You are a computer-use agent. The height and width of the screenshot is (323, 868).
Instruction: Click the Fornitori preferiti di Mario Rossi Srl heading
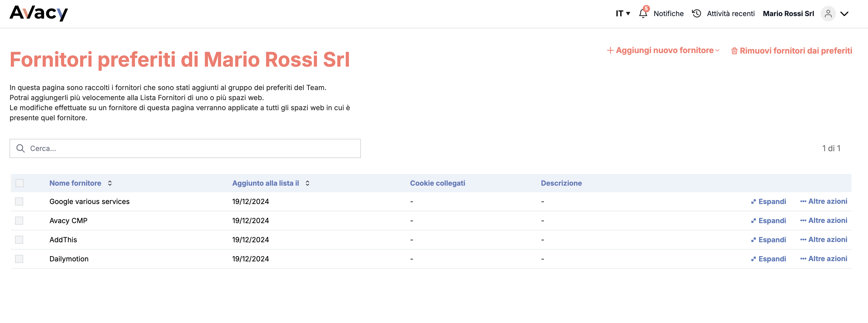point(180,60)
